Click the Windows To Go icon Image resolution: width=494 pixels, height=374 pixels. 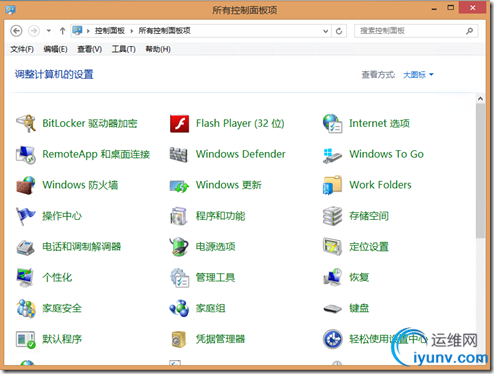click(332, 156)
